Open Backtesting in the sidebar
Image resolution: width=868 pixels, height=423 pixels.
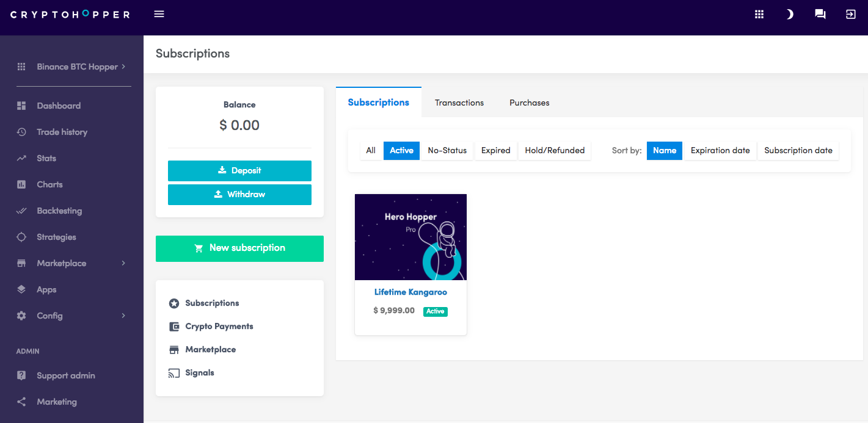[x=59, y=211]
